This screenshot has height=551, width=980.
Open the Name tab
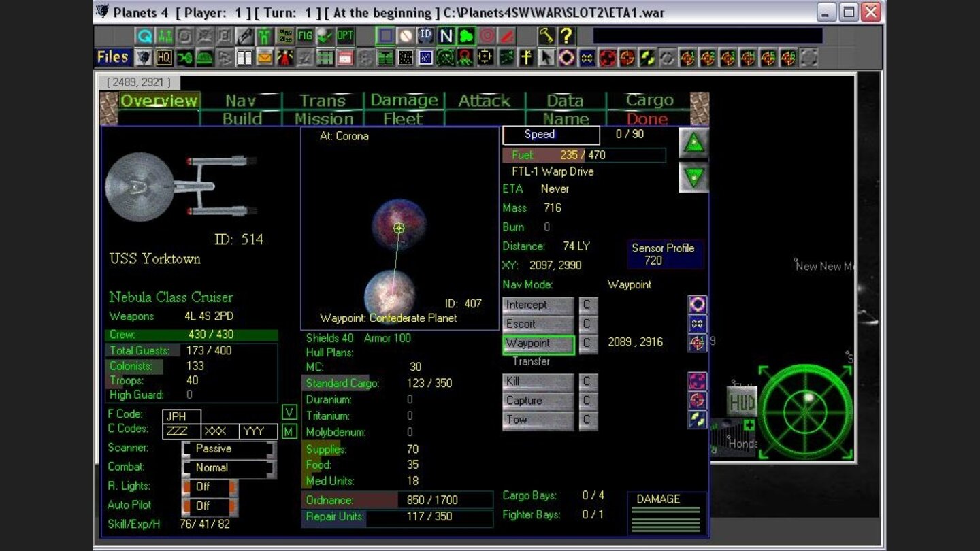[566, 119]
